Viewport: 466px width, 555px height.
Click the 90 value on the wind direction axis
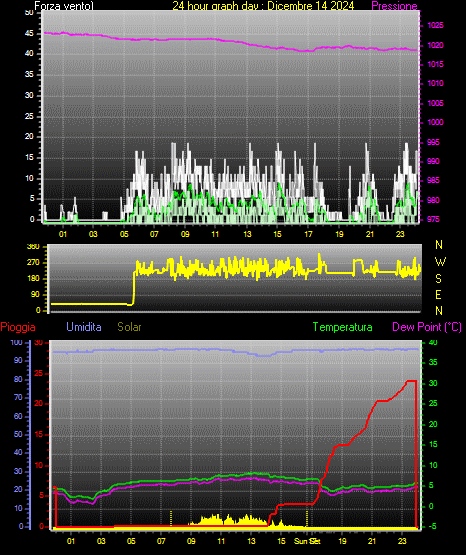[x=35, y=295]
